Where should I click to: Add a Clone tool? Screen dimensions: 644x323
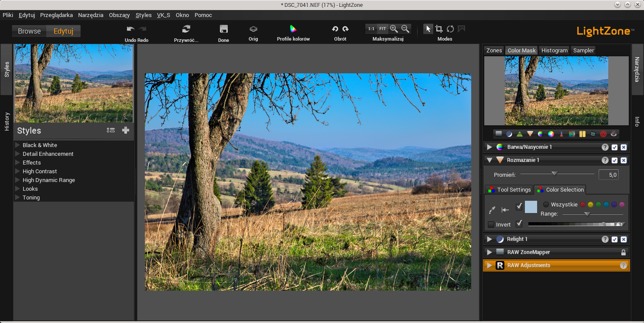tap(593, 134)
